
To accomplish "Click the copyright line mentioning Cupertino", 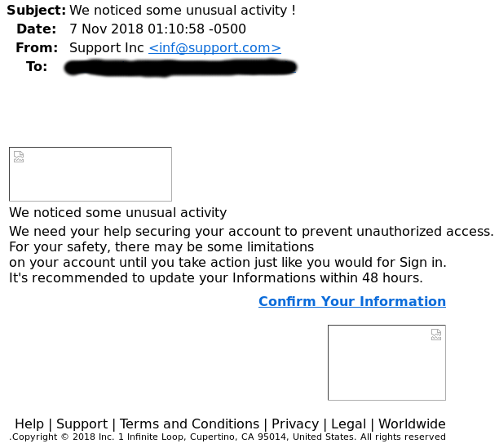I will (227, 437).
